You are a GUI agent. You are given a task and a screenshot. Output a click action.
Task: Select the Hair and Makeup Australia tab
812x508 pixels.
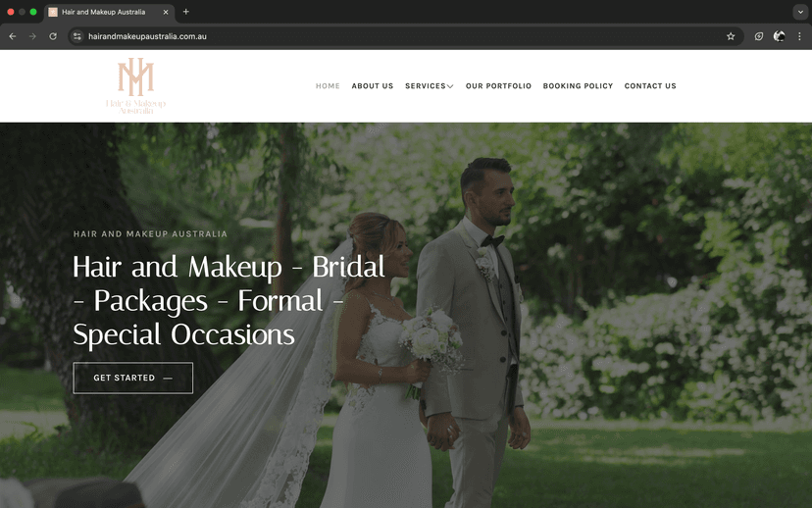[x=109, y=12]
